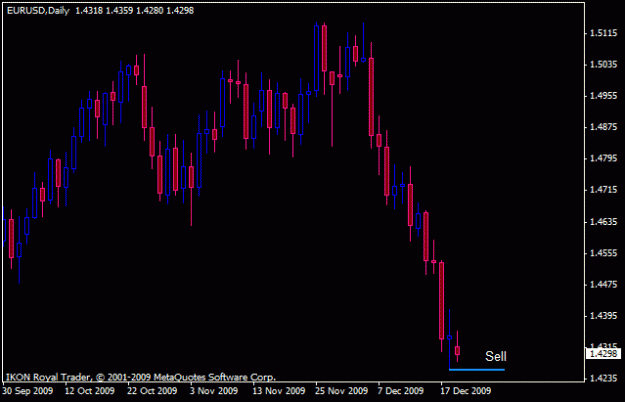The image size is (625, 402).
Task: Click the 17 Dec 2009 date label
Action: (x=466, y=391)
